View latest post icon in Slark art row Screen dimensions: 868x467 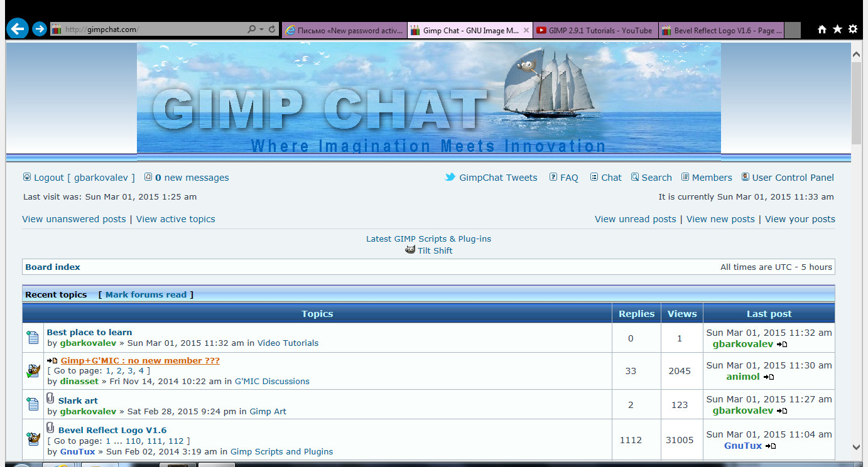click(782, 411)
